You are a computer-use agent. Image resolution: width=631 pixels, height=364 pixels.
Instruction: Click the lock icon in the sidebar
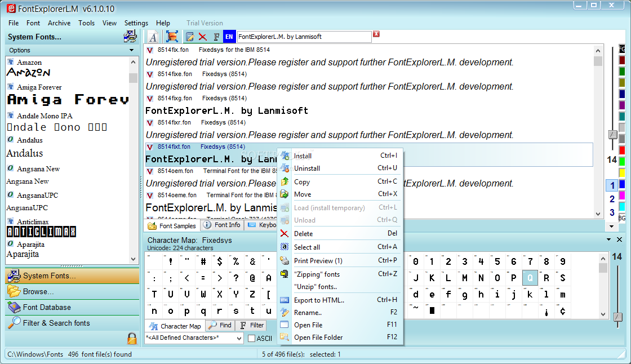tap(132, 338)
